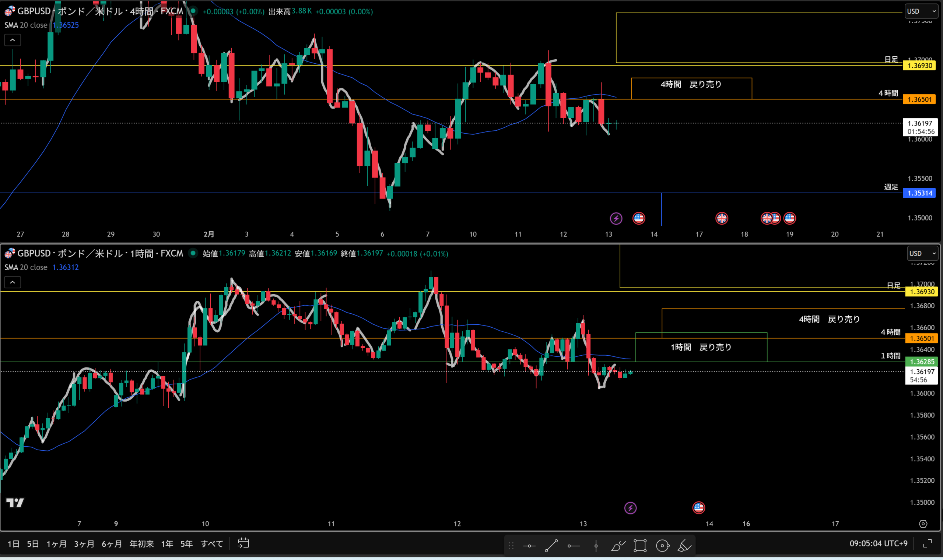
Task: Open timezone setting 09:05:04 UTC+9
Action: pyautogui.click(x=878, y=543)
